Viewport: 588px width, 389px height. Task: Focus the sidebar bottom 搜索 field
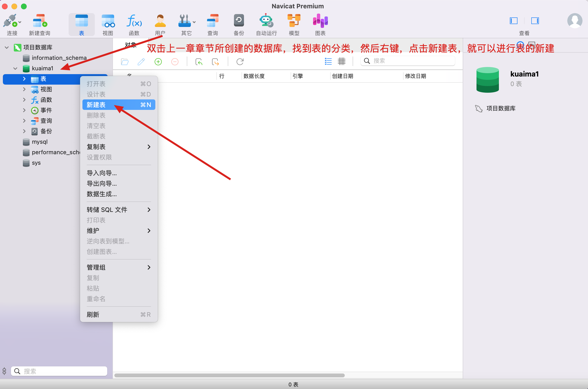tap(59, 371)
